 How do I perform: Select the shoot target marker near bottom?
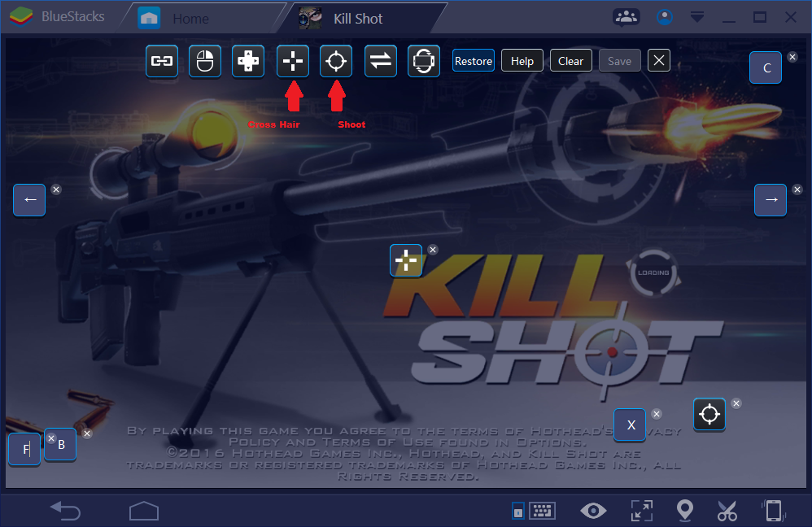pos(709,414)
